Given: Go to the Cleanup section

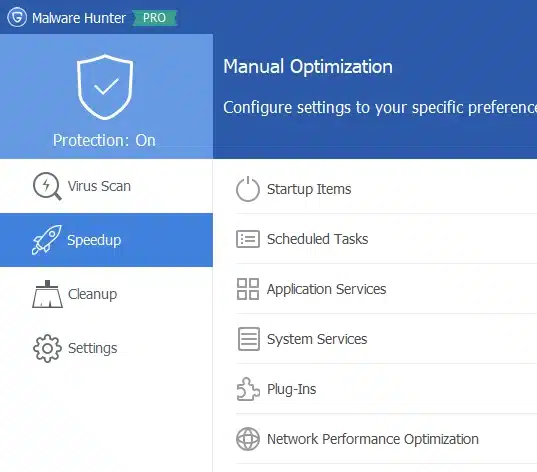Looking at the screenshot, I should 106,294.
